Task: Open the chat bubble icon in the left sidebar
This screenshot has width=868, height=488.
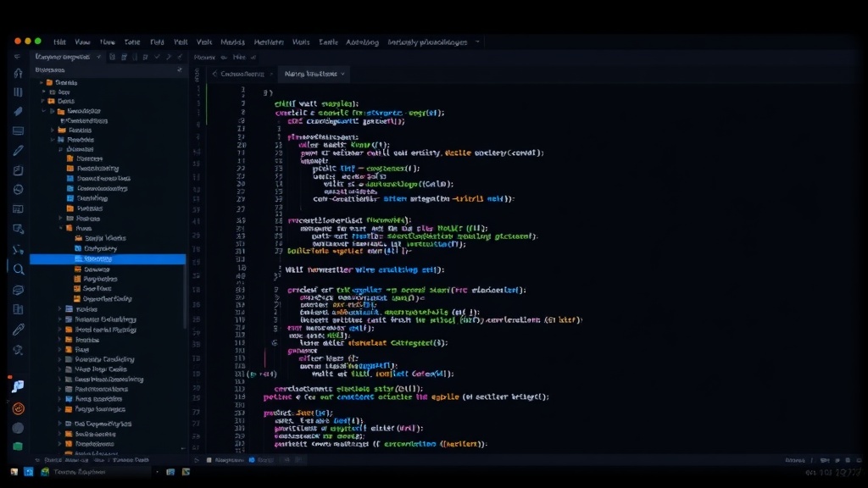Action: [18, 290]
